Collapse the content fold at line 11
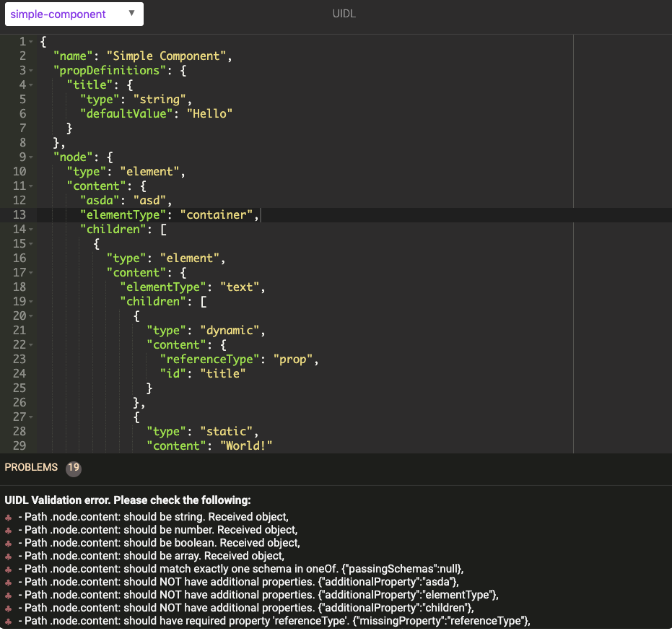This screenshot has width=672, height=631. (31, 186)
